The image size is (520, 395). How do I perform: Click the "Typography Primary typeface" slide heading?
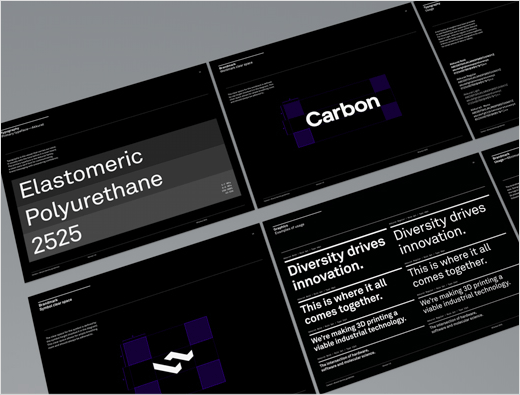coord(22,130)
